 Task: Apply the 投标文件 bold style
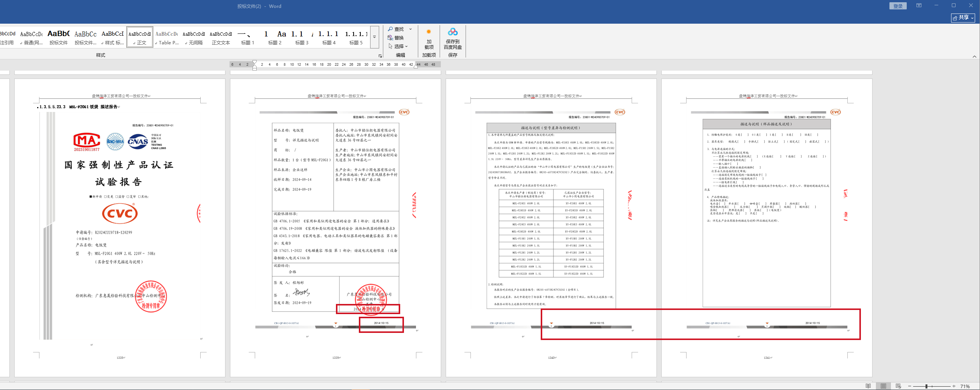click(x=59, y=37)
